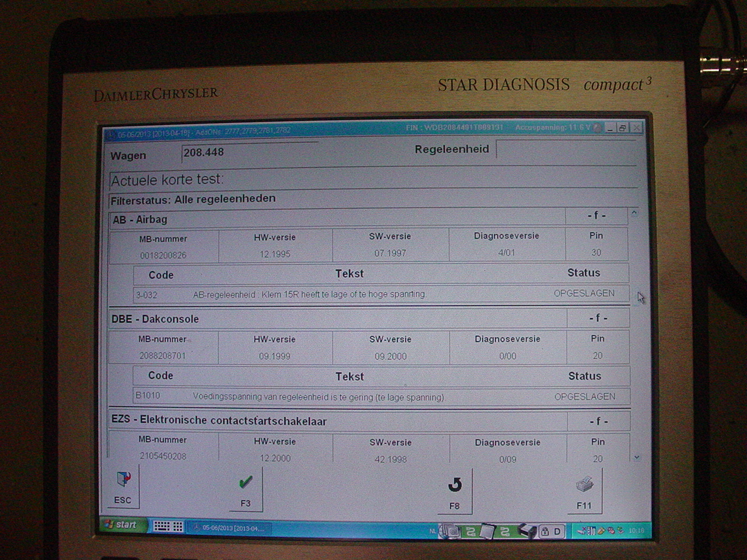Click the Wagen field showing 208.448

tap(251, 153)
